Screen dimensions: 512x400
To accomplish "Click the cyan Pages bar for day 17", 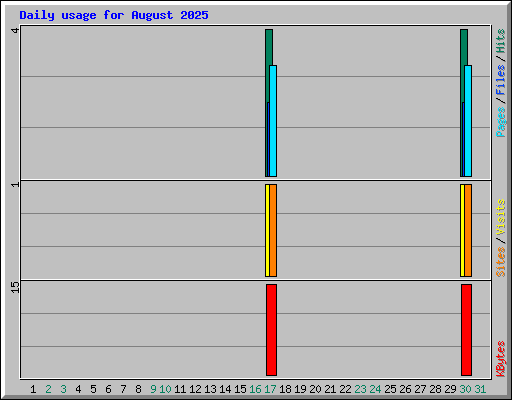I will [273, 121].
